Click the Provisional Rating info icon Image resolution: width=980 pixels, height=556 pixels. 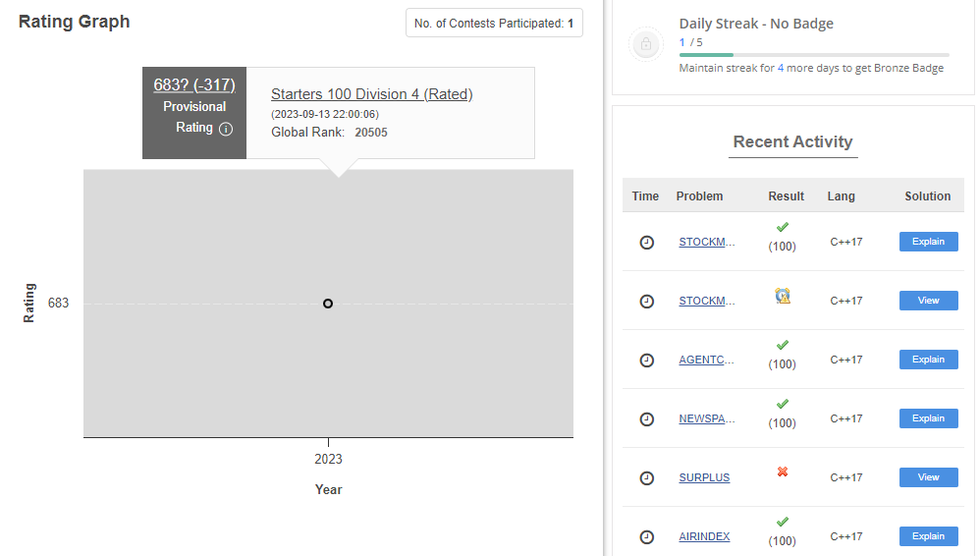226,129
